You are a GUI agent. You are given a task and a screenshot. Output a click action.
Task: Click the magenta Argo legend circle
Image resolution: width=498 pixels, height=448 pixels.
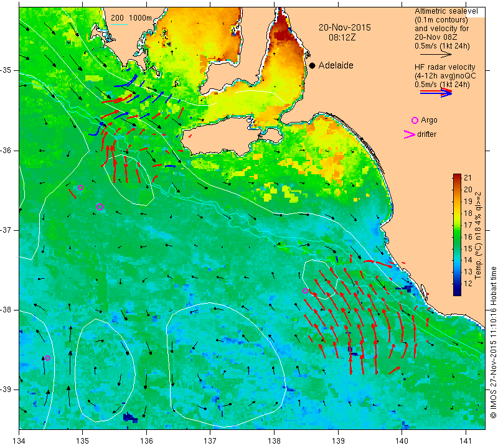[x=415, y=120]
